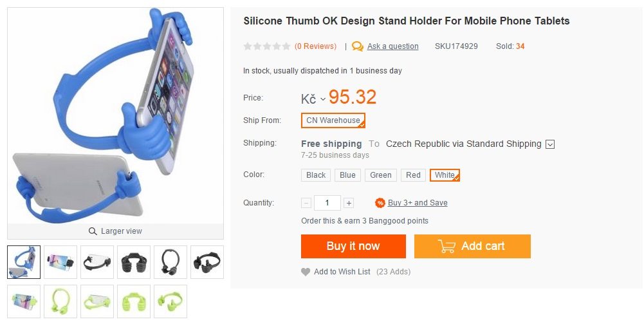Expand the shipping destination dropdown arrow
The width and height of the screenshot is (644, 324).
pos(550,144)
